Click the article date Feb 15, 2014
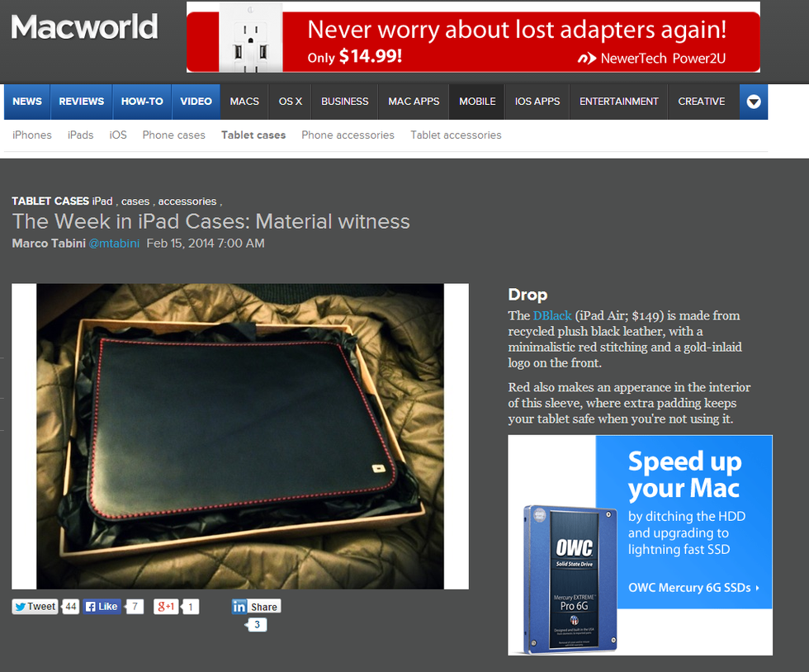The image size is (809, 672). coord(206,244)
